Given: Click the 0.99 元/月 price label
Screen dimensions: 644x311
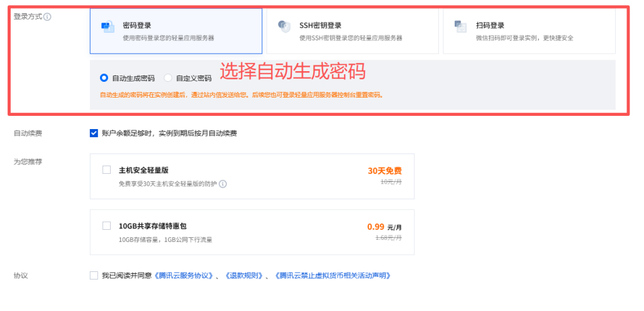Looking at the screenshot, I should (x=384, y=227).
